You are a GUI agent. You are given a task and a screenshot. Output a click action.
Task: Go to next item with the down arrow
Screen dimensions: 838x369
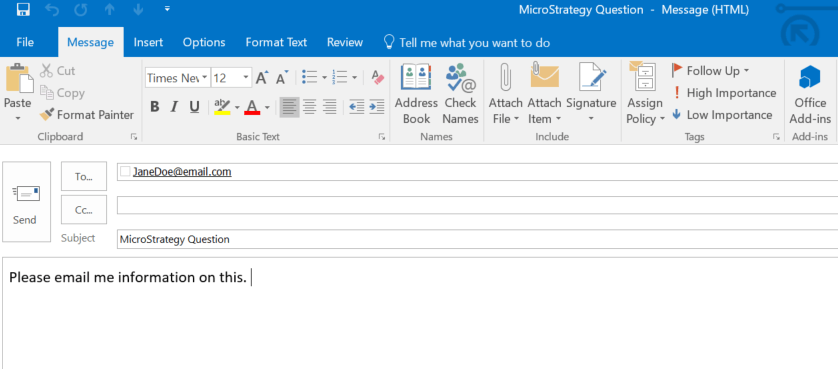point(138,9)
